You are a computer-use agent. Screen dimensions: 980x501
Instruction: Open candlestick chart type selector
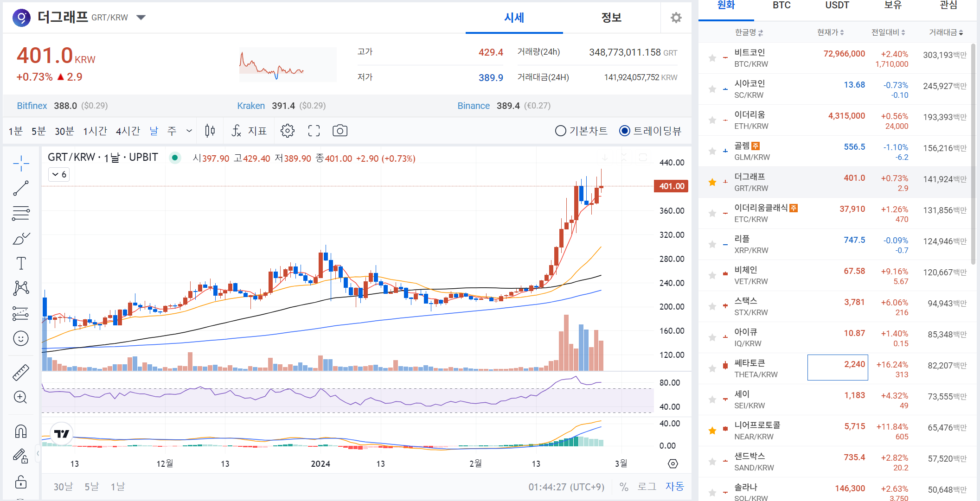tap(210, 131)
